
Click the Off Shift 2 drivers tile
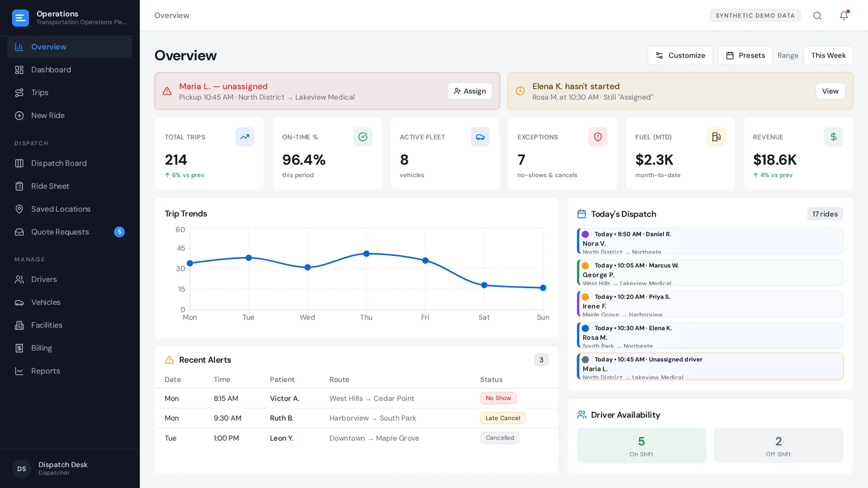778,446
